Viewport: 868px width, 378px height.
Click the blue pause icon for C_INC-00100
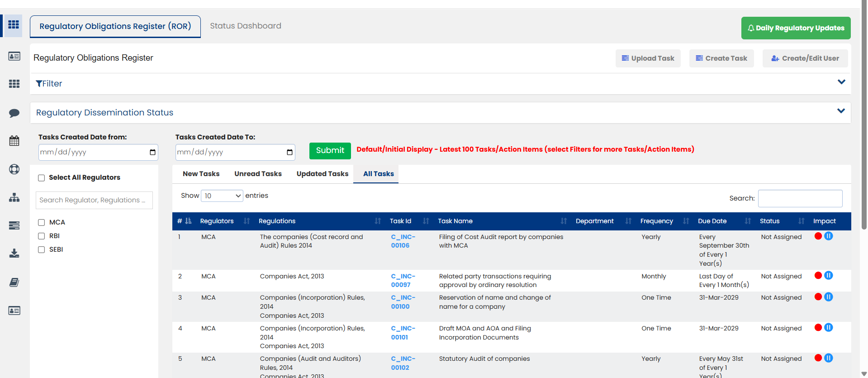828,297
